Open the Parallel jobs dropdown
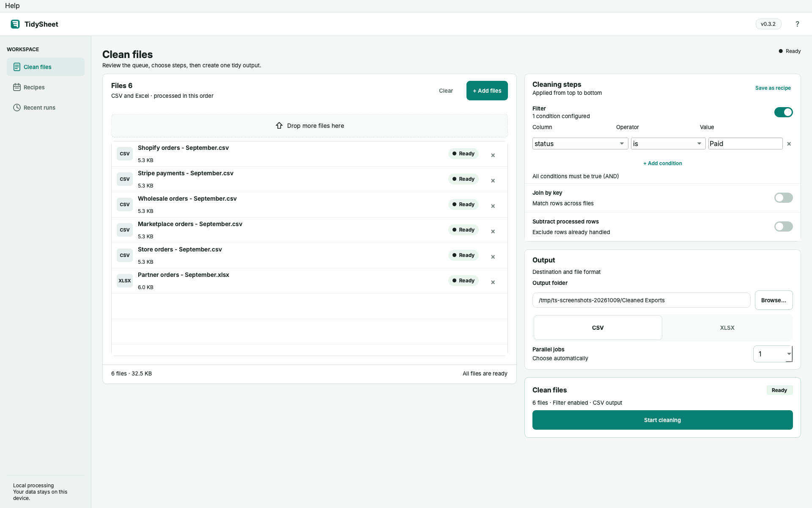Image resolution: width=812 pixels, height=508 pixels. pos(773,354)
